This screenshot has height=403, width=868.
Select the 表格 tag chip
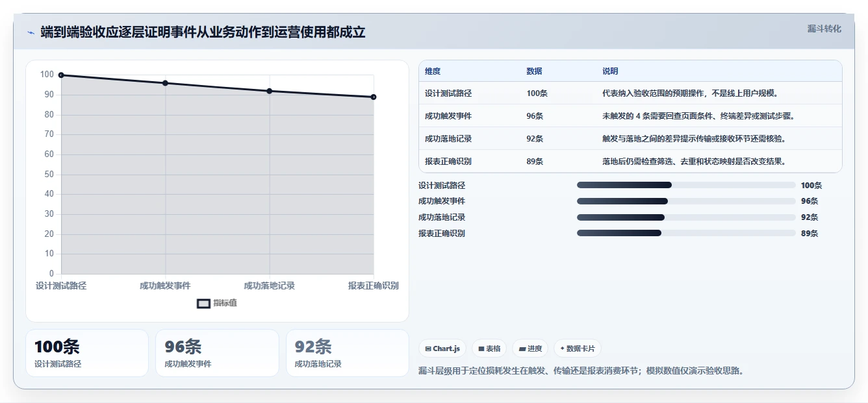click(x=489, y=348)
